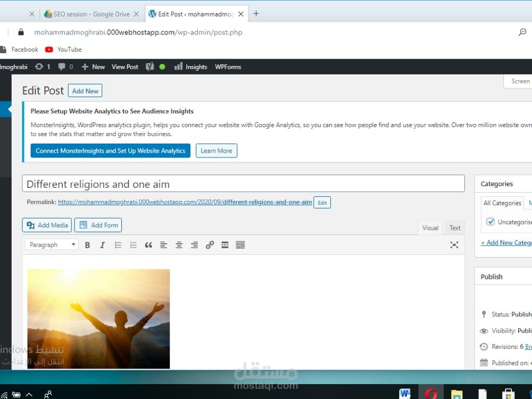Open Insights in admin bar
Screen dimensions: 532x399
[190, 67]
